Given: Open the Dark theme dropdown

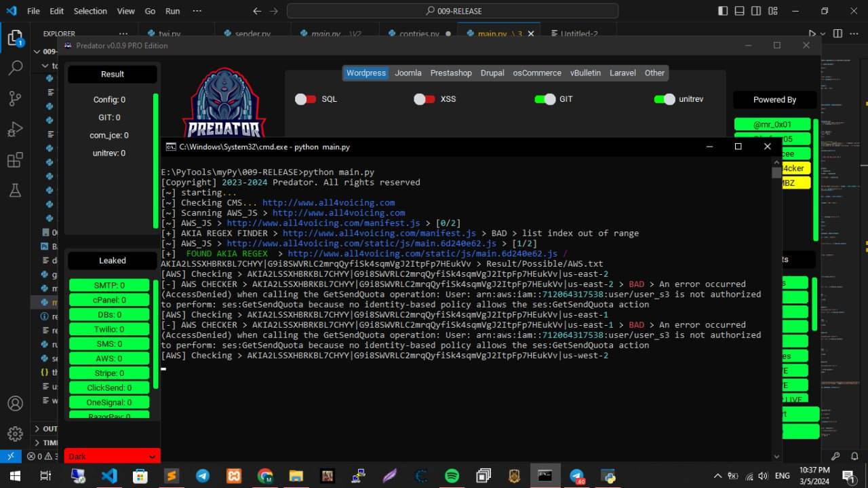Looking at the screenshot, I should coord(112,457).
